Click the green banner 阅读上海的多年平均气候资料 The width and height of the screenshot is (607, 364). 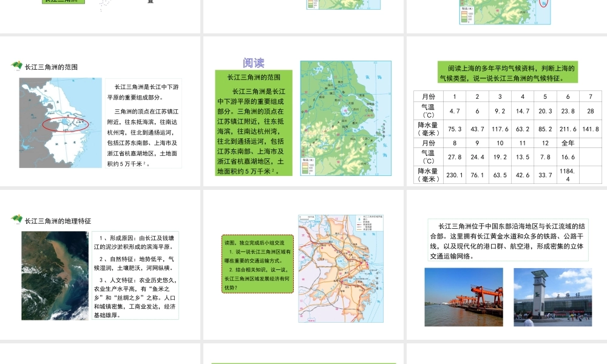coord(507,72)
